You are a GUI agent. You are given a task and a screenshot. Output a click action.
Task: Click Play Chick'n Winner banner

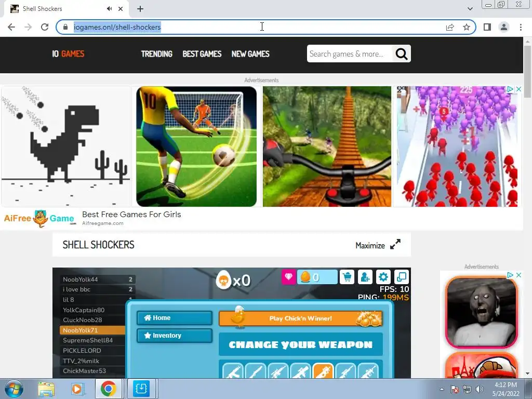click(x=301, y=318)
